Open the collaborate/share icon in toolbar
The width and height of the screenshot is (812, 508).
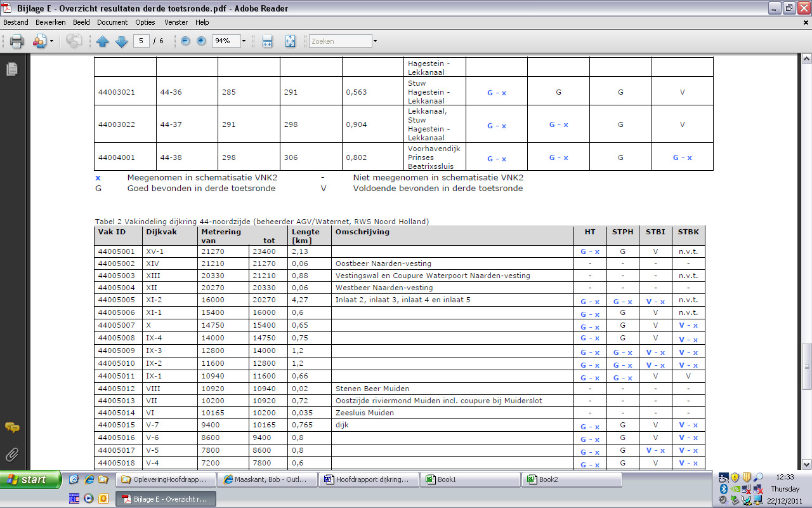coord(39,41)
